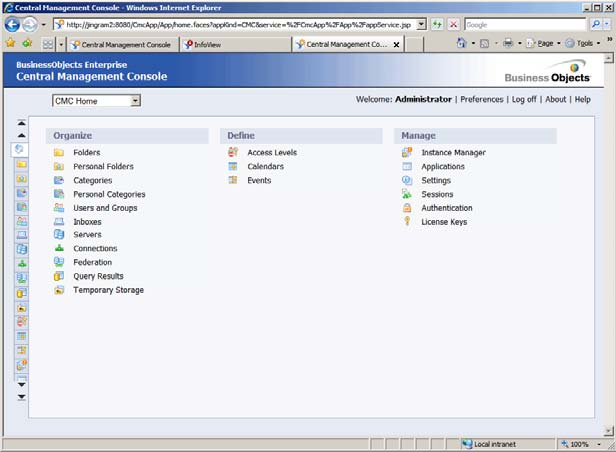Click the sidebar Folders shortcut icon
This screenshot has height=452, width=616.
(x=22, y=164)
